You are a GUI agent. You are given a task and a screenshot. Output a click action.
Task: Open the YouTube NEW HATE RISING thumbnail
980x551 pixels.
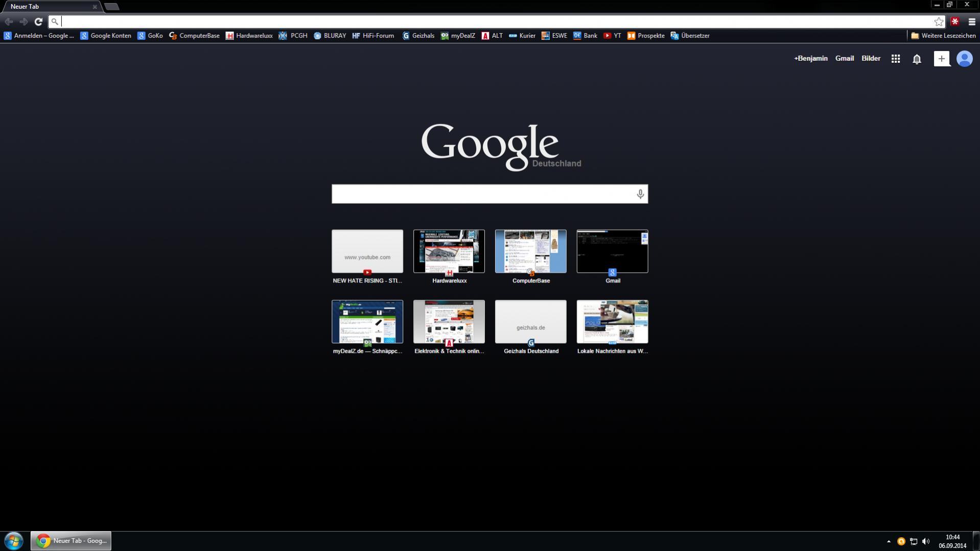tap(367, 257)
